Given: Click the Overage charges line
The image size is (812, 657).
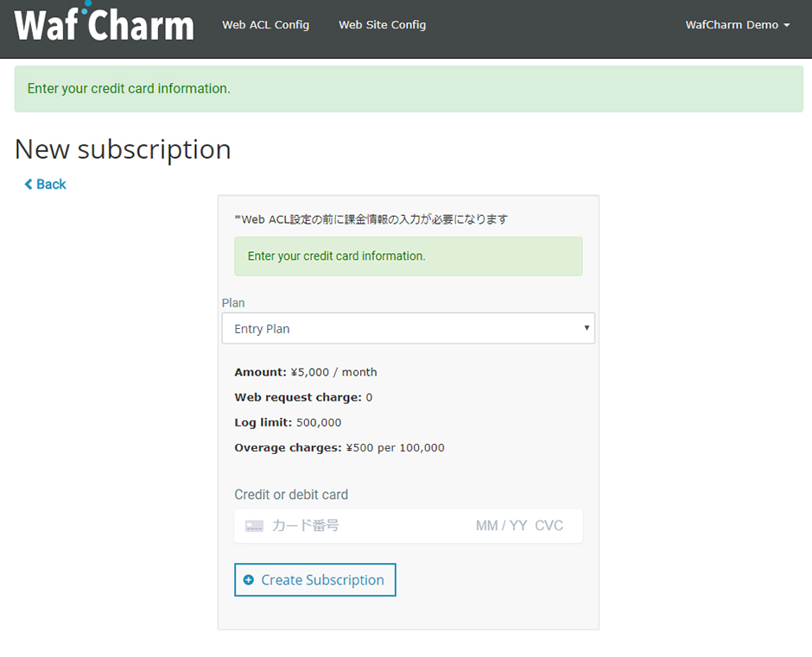Looking at the screenshot, I should tap(339, 447).
